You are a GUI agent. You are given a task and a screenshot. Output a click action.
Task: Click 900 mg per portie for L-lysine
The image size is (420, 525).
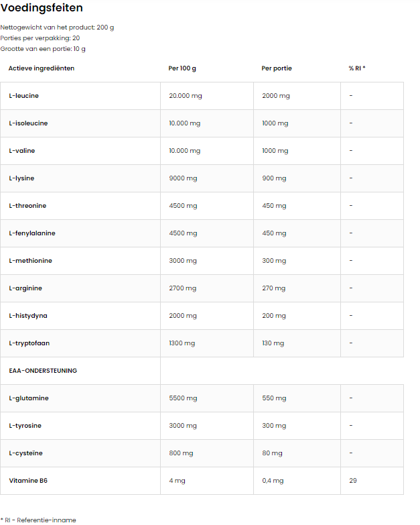(274, 178)
